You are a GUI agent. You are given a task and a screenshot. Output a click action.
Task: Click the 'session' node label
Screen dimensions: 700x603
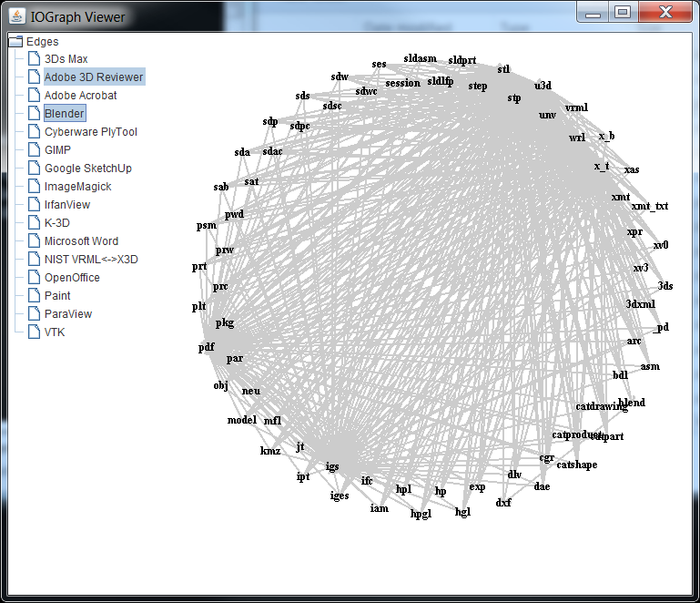click(x=402, y=83)
